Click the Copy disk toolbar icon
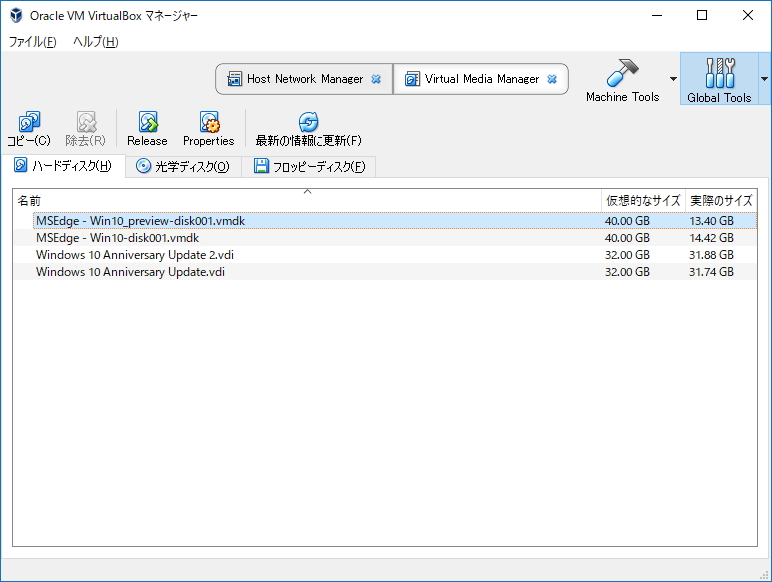Image resolution: width=772 pixels, height=582 pixels. pos(29,121)
